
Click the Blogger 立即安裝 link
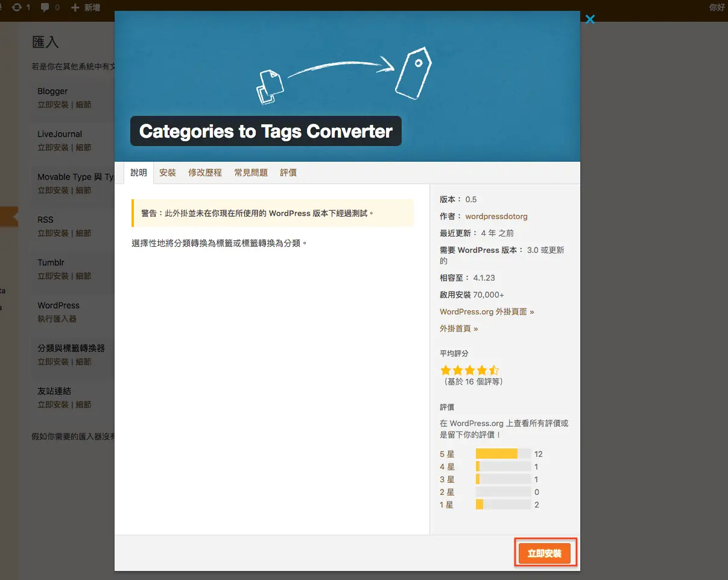click(x=53, y=104)
